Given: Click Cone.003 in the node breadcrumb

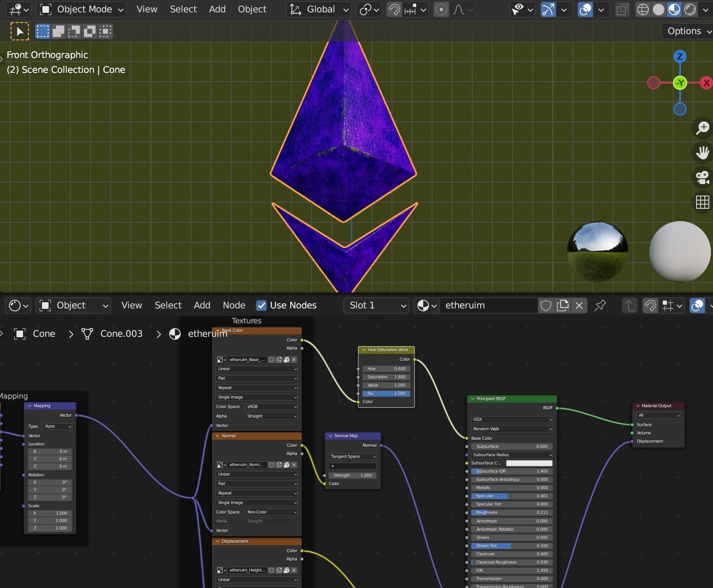Looking at the screenshot, I should 121,334.
